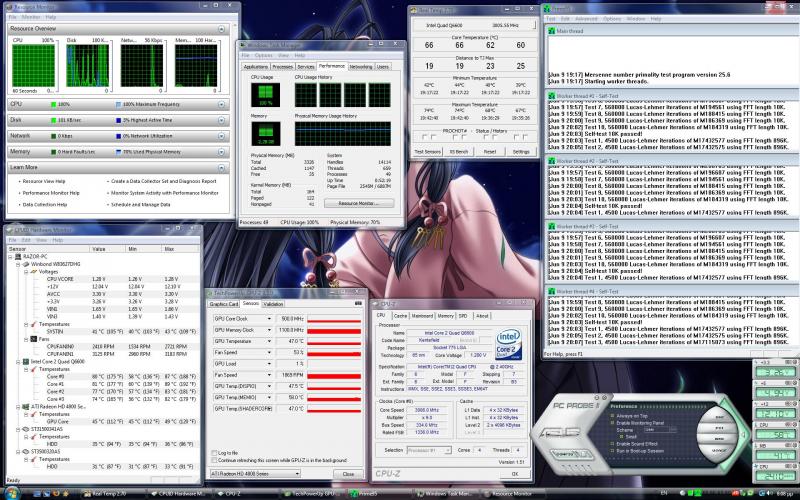Open Memory tab in CPU-Z
The height and width of the screenshot is (500, 800).
click(445, 316)
